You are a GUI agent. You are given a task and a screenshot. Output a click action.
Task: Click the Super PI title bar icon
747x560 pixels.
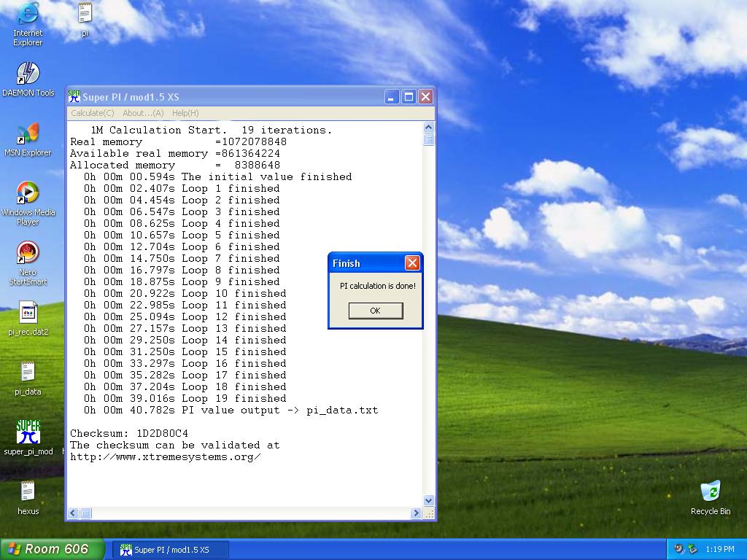pyautogui.click(x=74, y=97)
